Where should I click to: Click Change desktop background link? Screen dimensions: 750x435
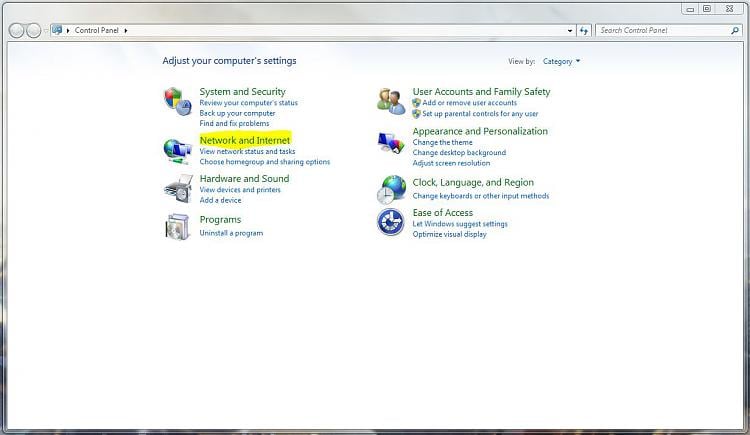459,153
